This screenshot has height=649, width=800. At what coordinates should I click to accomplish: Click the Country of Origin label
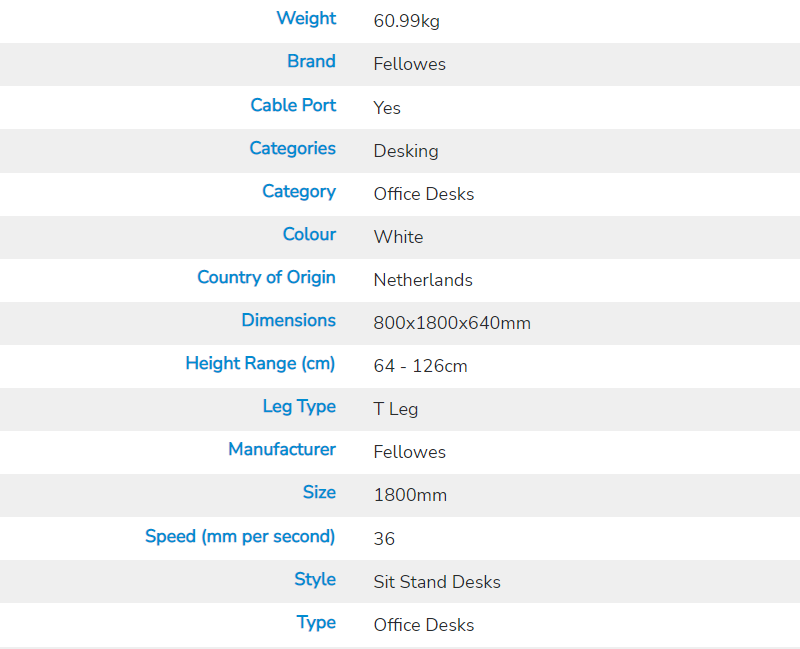point(266,277)
